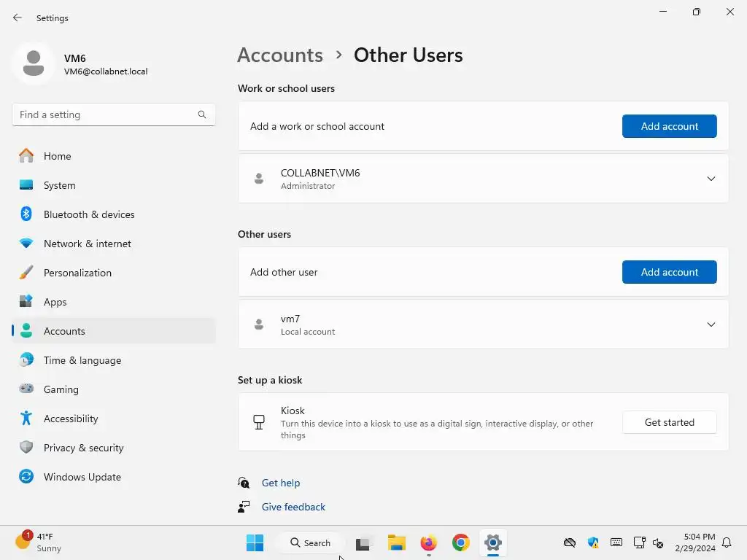Click the VM6 profile avatar
Viewport: 747px width, 560px height.
pyautogui.click(x=33, y=64)
